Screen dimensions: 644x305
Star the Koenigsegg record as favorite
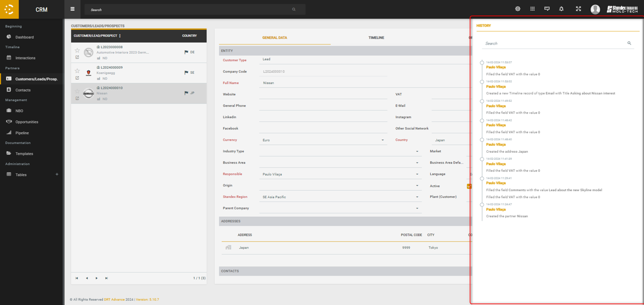[77, 71]
